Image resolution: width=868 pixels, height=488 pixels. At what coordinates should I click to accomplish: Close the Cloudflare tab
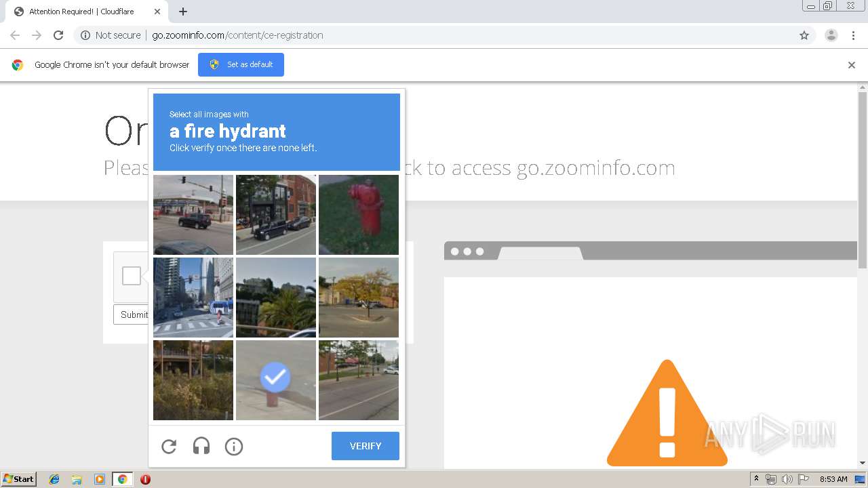pyautogui.click(x=157, y=12)
